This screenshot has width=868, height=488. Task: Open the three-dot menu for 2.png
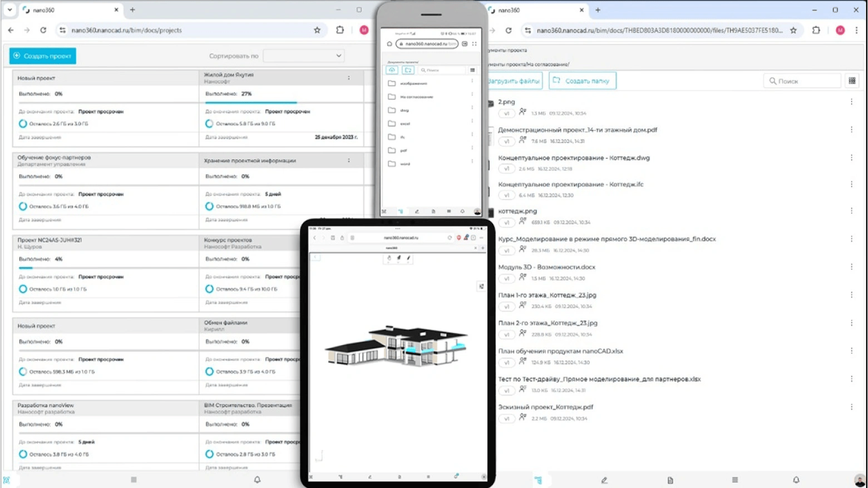851,102
